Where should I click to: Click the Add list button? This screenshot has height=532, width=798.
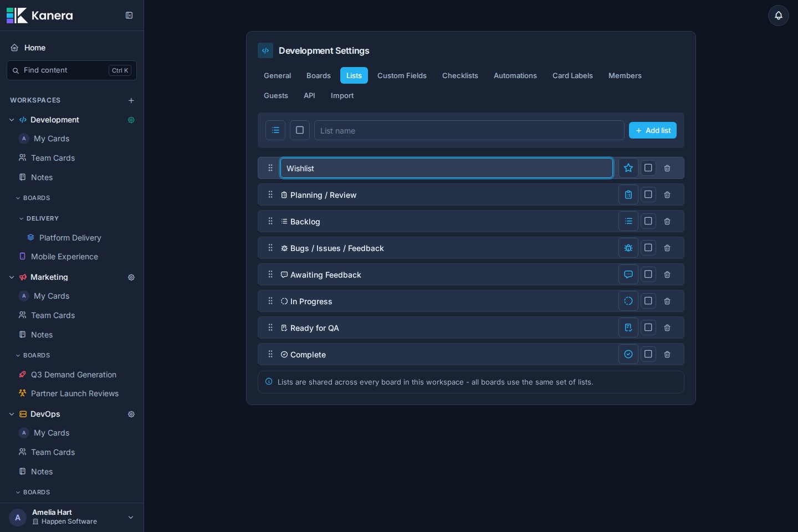[652, 130]
